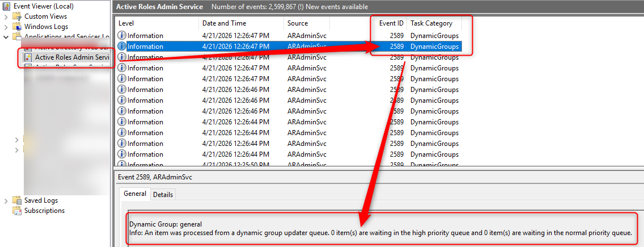Image resolution: width=644 pixels, height=247 pixels.
Task: Click the Windows Logs folder icon
Action: [x=17, y=27]
